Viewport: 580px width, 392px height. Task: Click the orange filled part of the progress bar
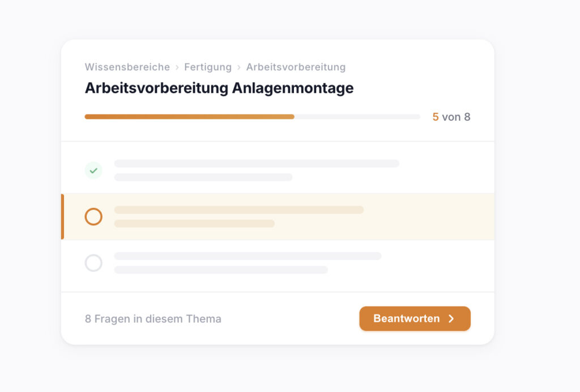click(x=189, y=117)
